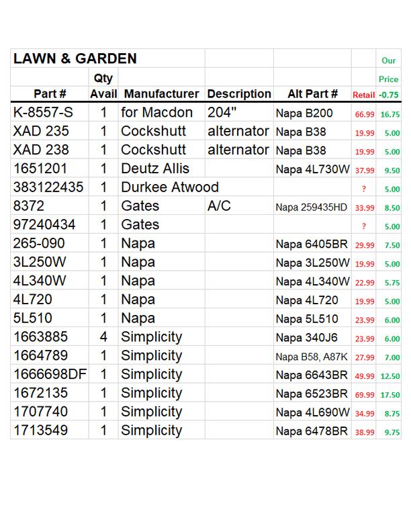
Task: Click the Alt Part # column header
Action: [312, 94]
